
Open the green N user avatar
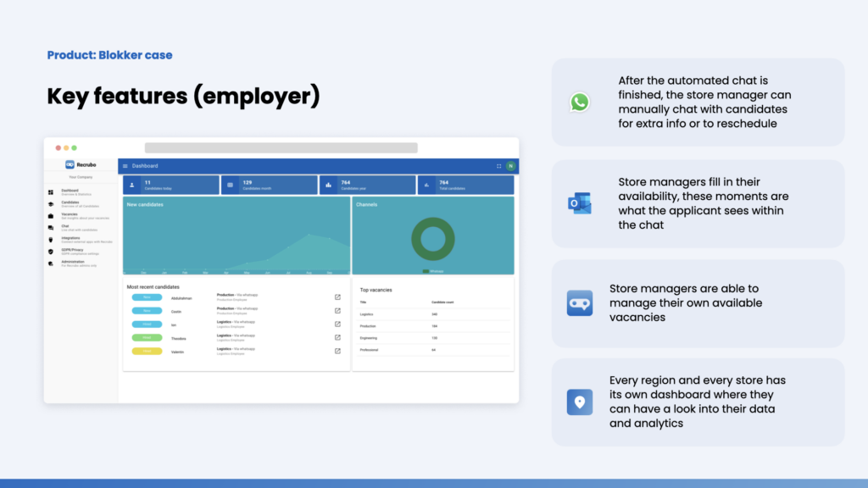[x=511, y=166]
